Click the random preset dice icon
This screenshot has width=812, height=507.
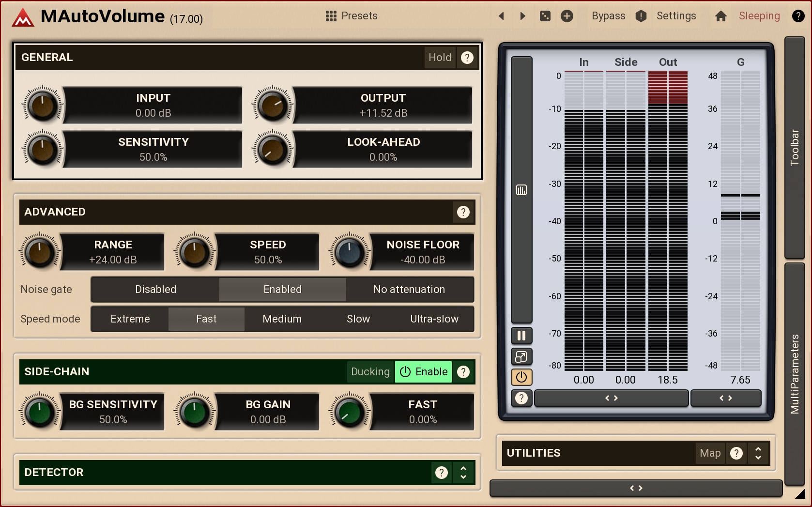click(545, 16)
